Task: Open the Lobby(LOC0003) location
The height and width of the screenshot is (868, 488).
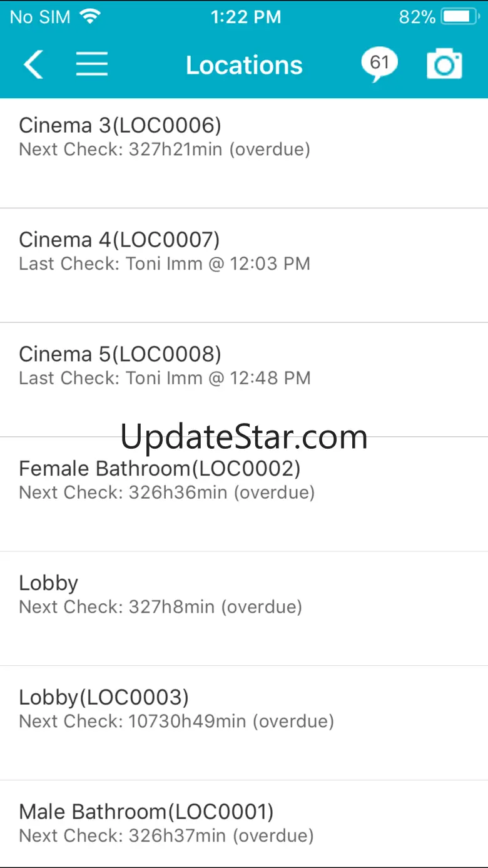Action: point(244,723)
